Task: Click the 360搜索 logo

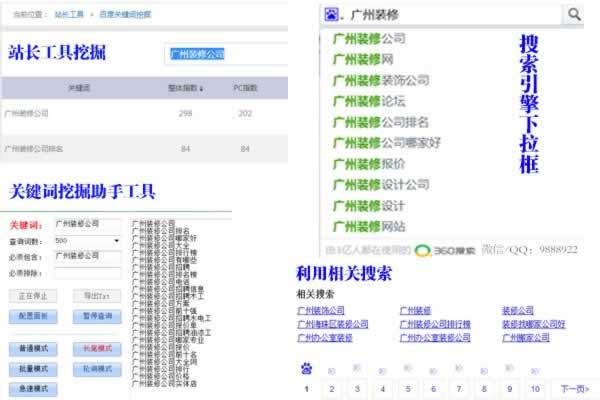Action: click(x=445, y=251)
